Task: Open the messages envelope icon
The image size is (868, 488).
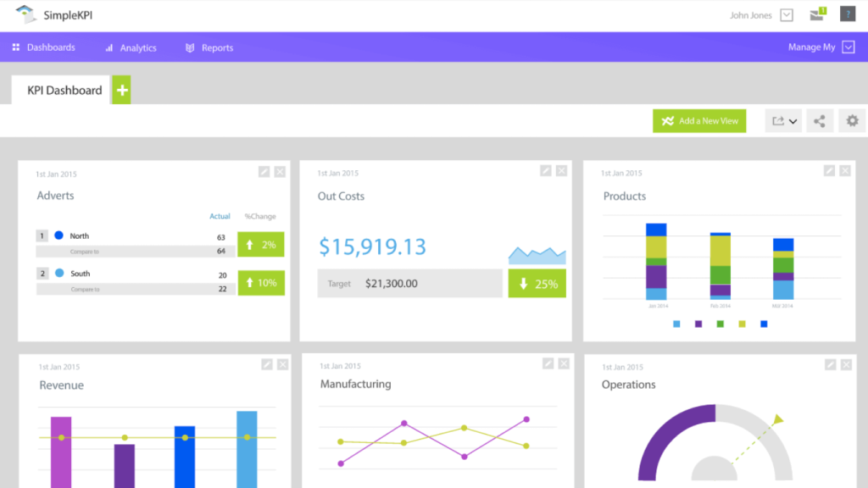Action: click(817, 14)
